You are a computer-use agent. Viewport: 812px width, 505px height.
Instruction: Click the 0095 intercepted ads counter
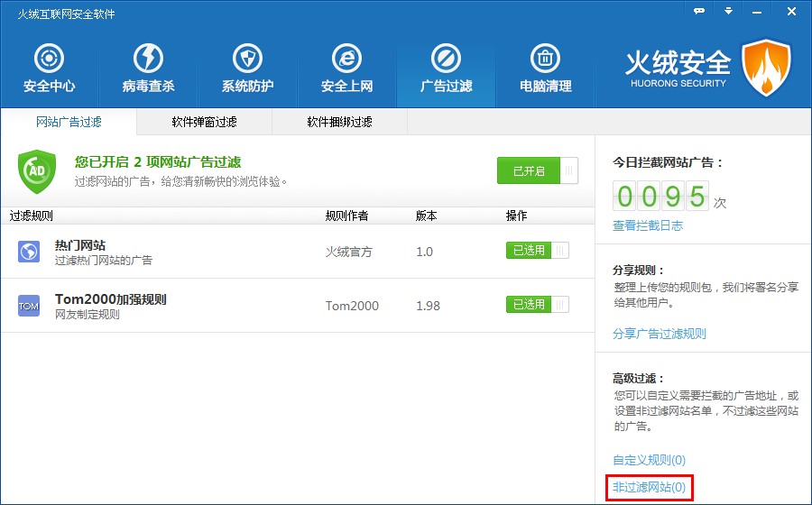(660, 196)
